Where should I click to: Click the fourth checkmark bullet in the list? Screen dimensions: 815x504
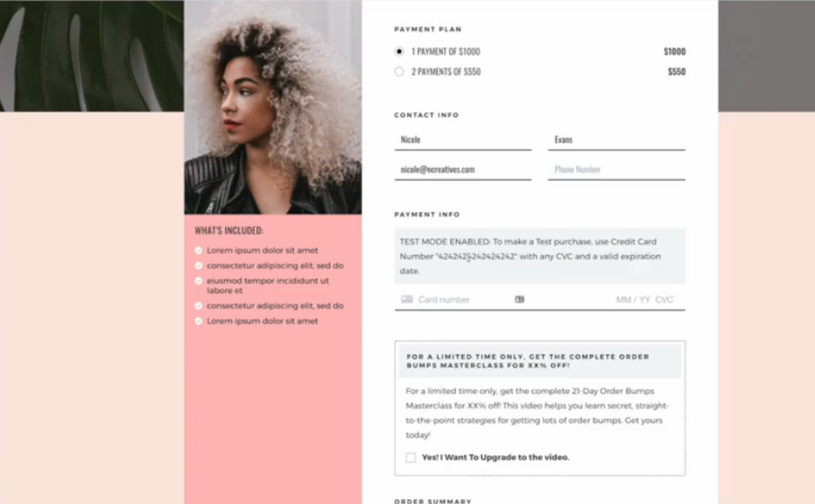199,306
